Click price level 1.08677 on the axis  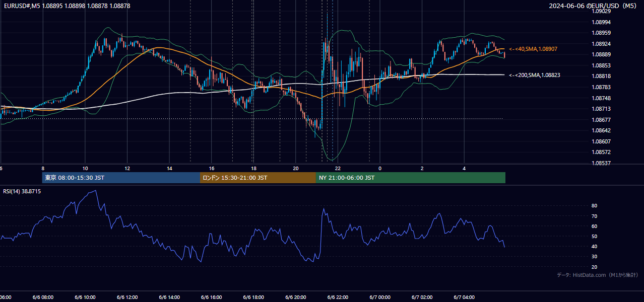click(x=602, y=120)
